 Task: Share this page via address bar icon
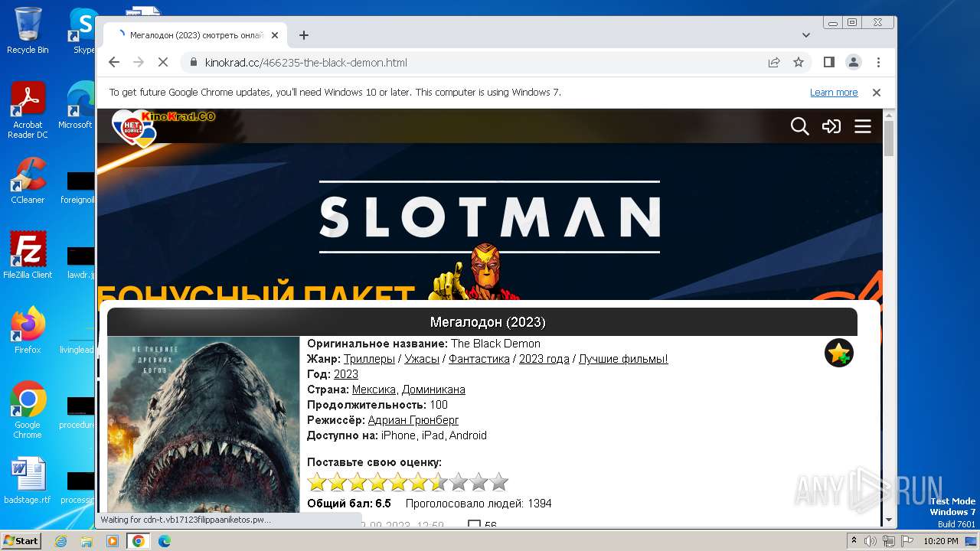click(774, 63)
